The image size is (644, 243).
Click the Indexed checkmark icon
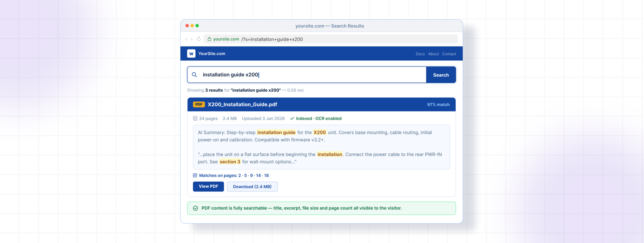[292, 119]
